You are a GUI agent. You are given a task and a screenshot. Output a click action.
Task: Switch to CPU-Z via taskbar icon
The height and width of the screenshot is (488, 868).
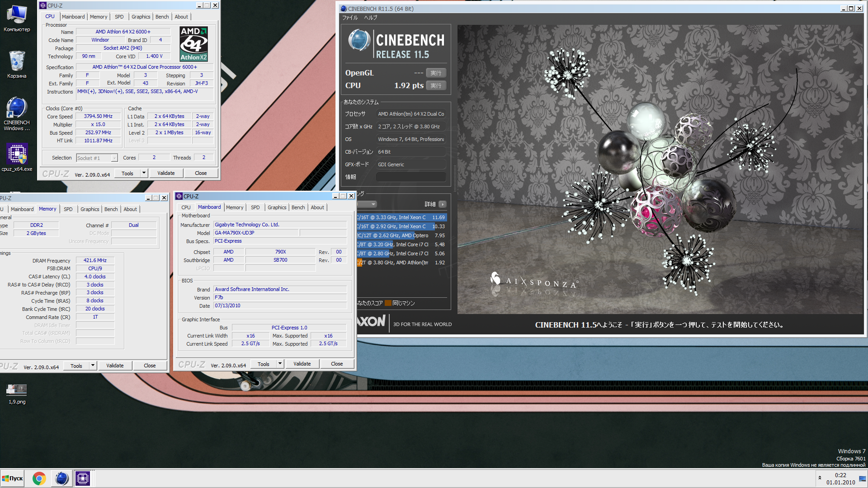[83, 479]
